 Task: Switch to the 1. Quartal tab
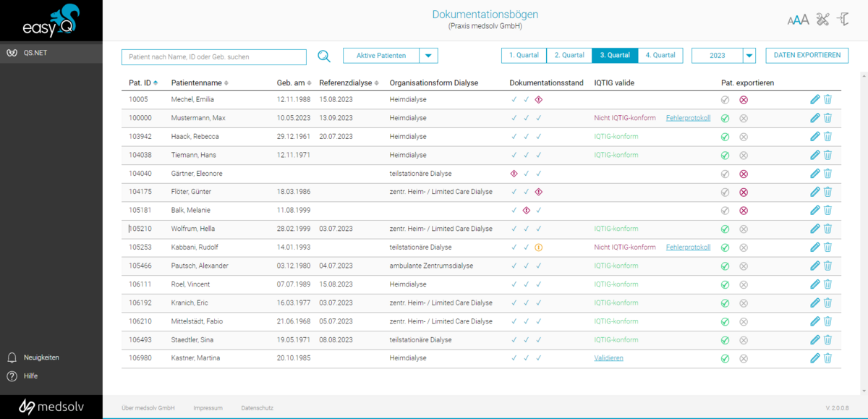point(524,55)
